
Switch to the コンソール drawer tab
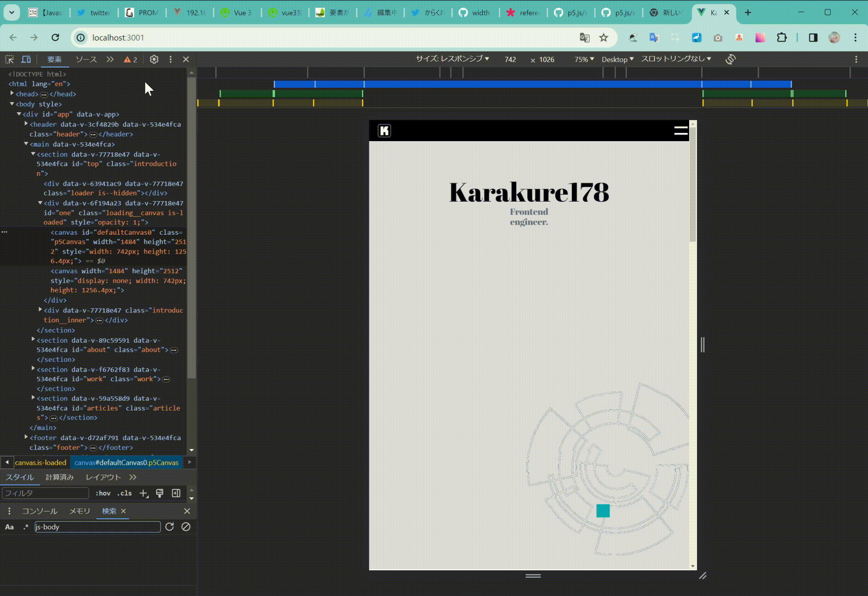pos(40,511)
